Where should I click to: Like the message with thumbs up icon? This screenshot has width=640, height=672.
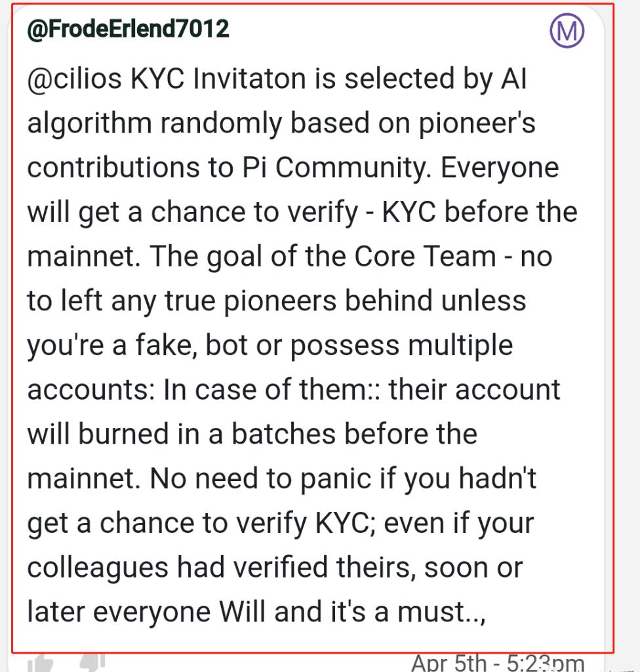(41, 663)
